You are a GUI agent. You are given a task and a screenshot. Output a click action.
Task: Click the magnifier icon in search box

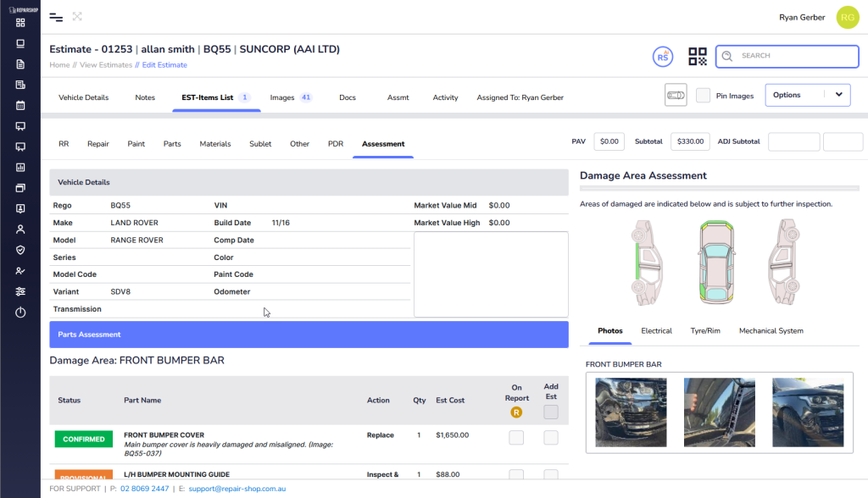point(727,56)
